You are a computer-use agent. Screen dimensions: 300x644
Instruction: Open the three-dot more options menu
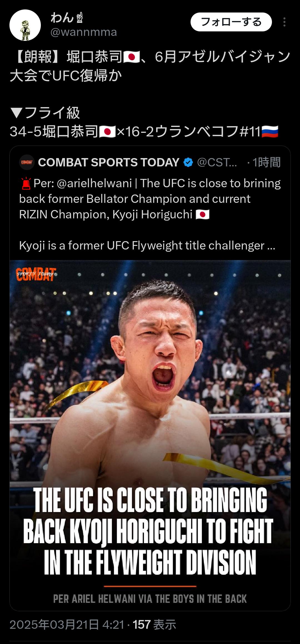tap(284, 22)
